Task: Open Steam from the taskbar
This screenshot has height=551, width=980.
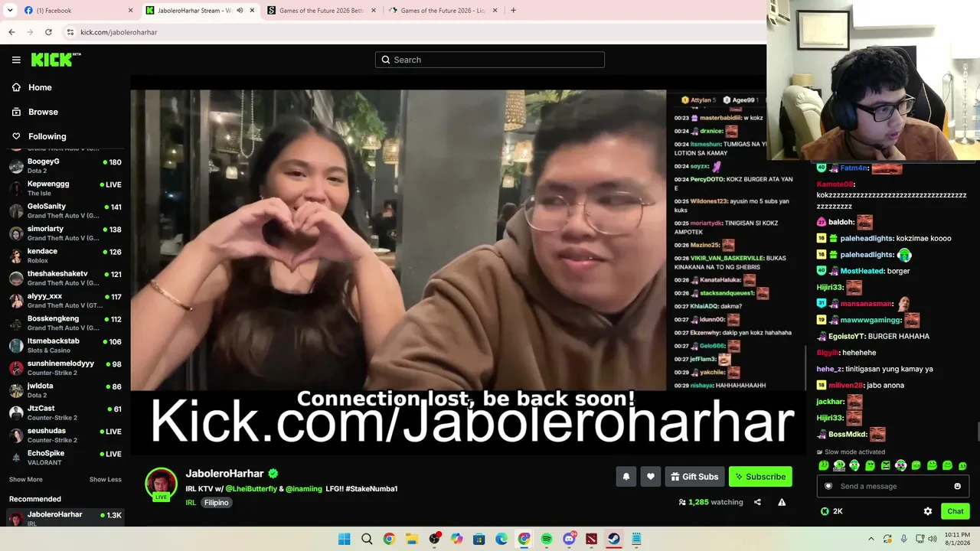Action: (614, 539)
